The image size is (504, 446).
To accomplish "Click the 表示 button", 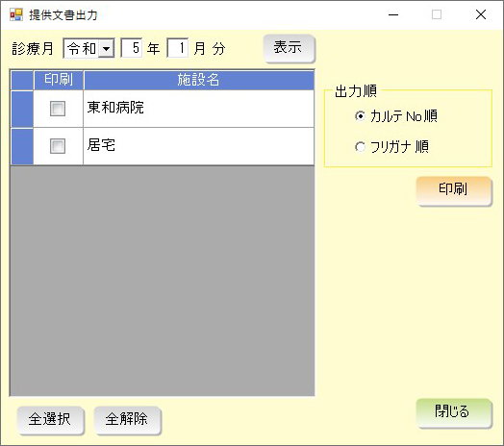I will [289, 48].
